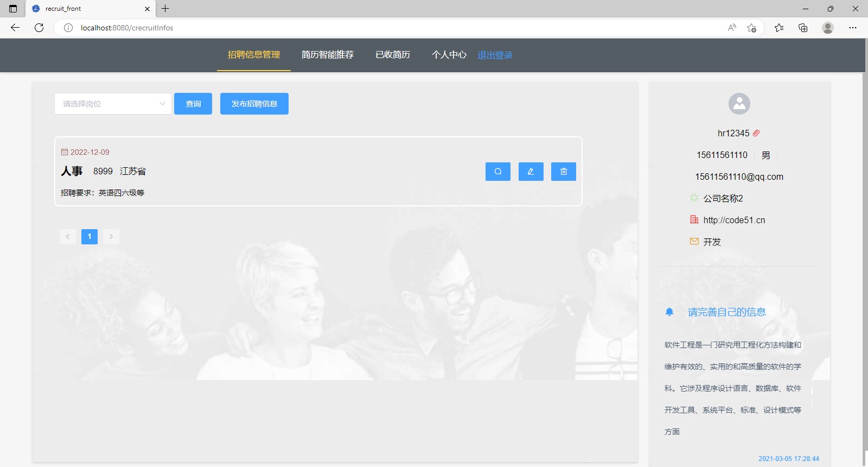The image size is (868, 467).
Task: Click the browser vertical scrollbar
Action: click(865, 261)
